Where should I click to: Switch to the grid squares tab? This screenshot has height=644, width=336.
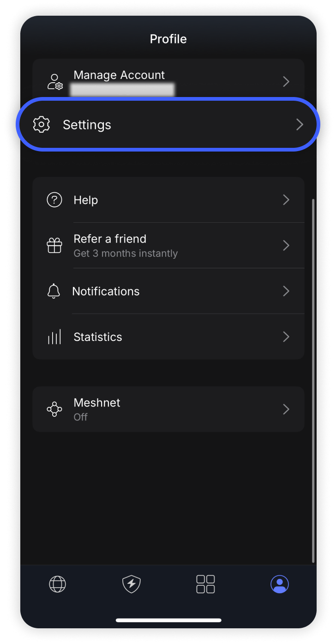point(205,584)
